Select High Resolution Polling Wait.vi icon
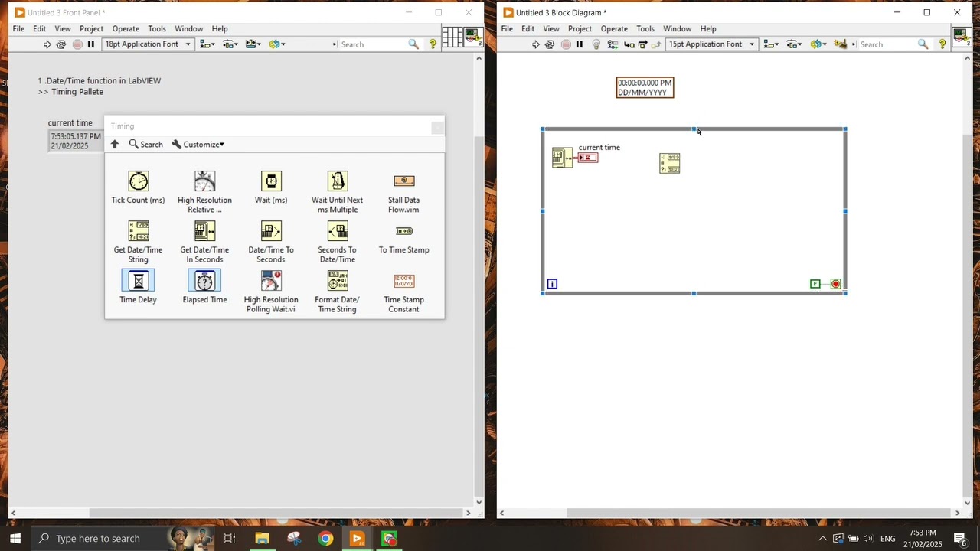The image size is (980, 551). point(271,281)
